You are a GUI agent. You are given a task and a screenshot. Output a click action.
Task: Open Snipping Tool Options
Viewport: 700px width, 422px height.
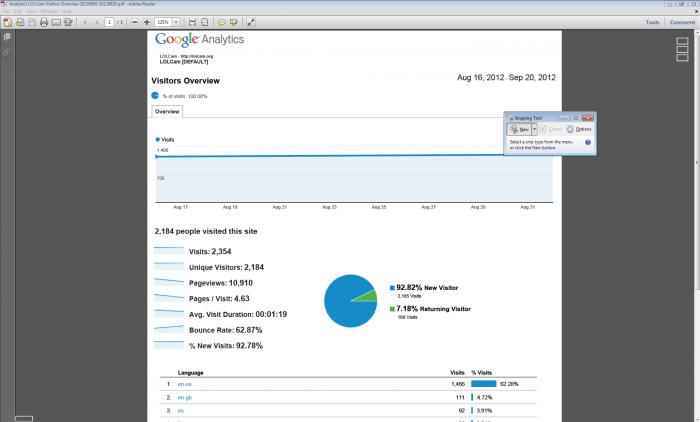pos(579,130)
